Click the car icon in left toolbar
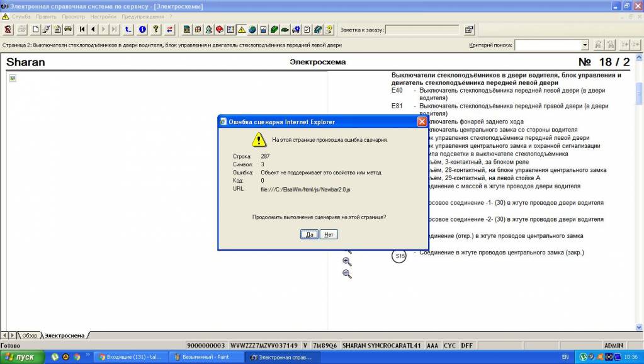The image size is (644, 364). 68,29
